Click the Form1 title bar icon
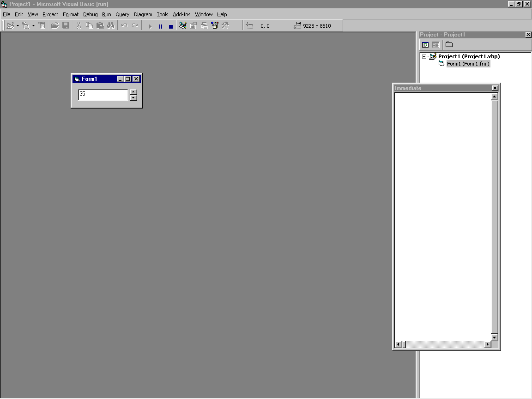This screenshot has height=399, width=532. [77, 79]
